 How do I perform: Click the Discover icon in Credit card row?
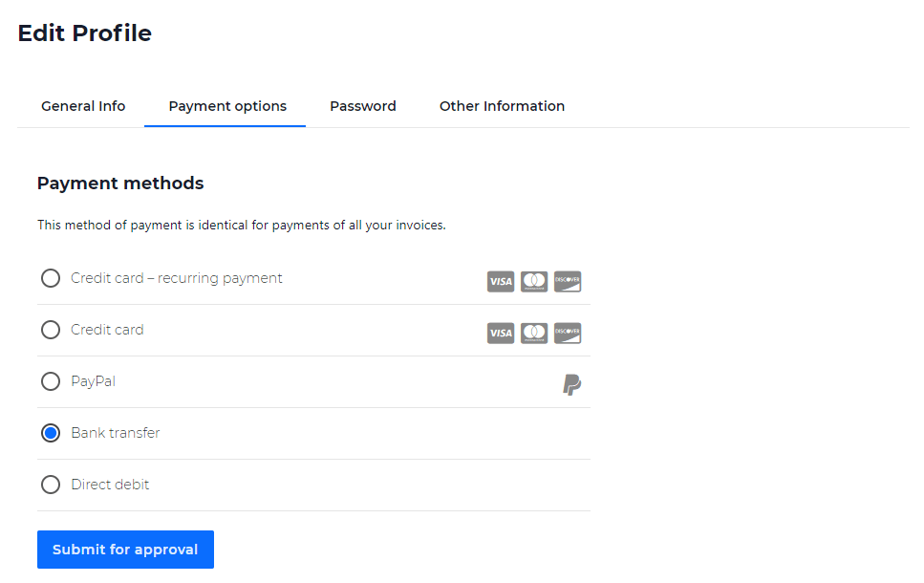pyautogui.click(x=568, y=333)
